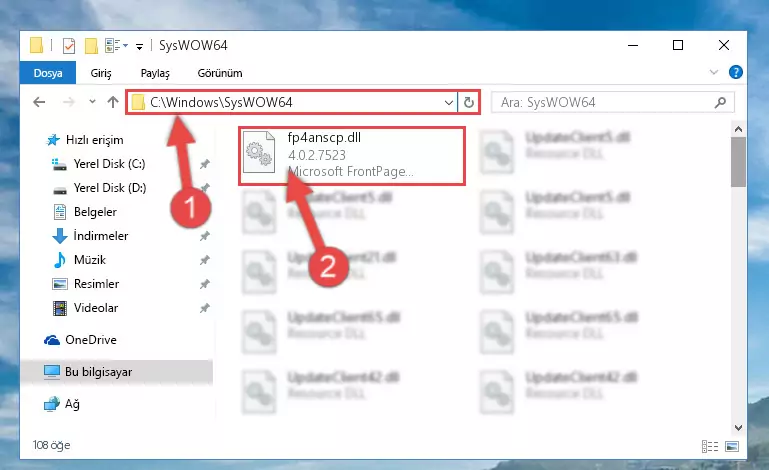Click the Ara: SysWOW64 search box

pos(612,102)
